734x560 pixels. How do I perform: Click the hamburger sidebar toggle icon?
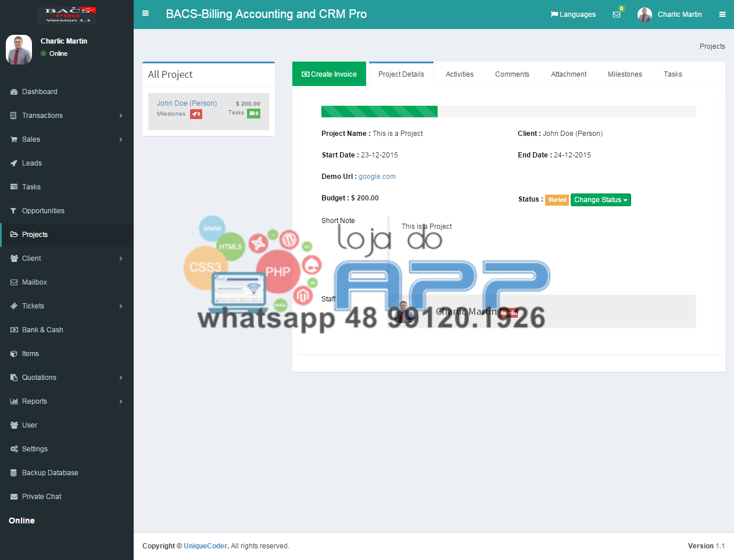tap(145, 14)
